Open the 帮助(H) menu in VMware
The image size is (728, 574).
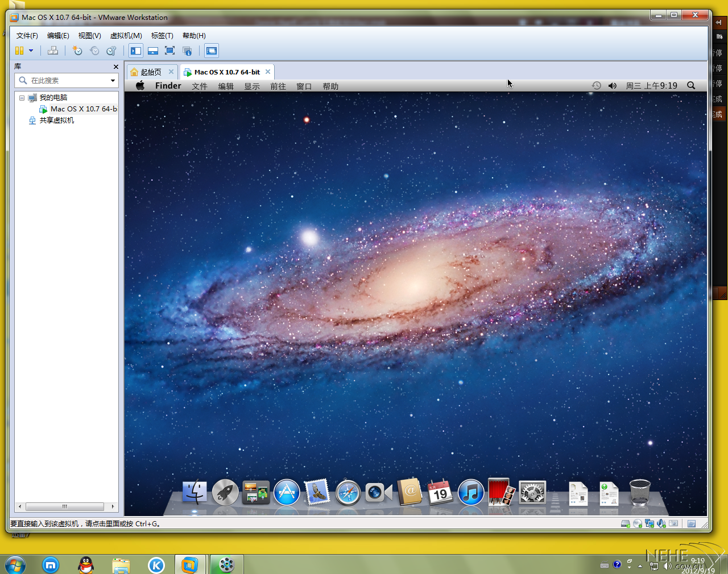194,36
